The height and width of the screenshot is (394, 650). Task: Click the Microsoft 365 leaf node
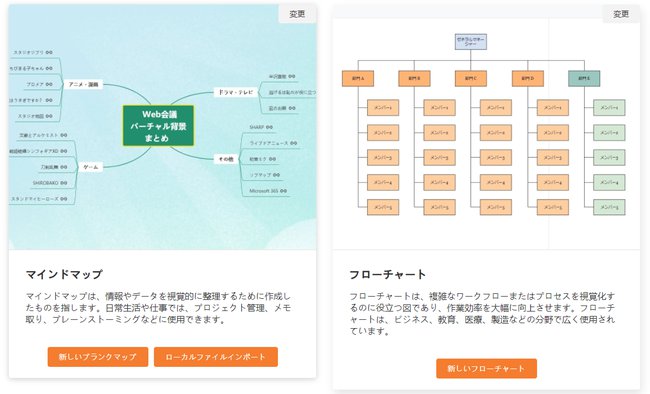[x=268, y=191]
